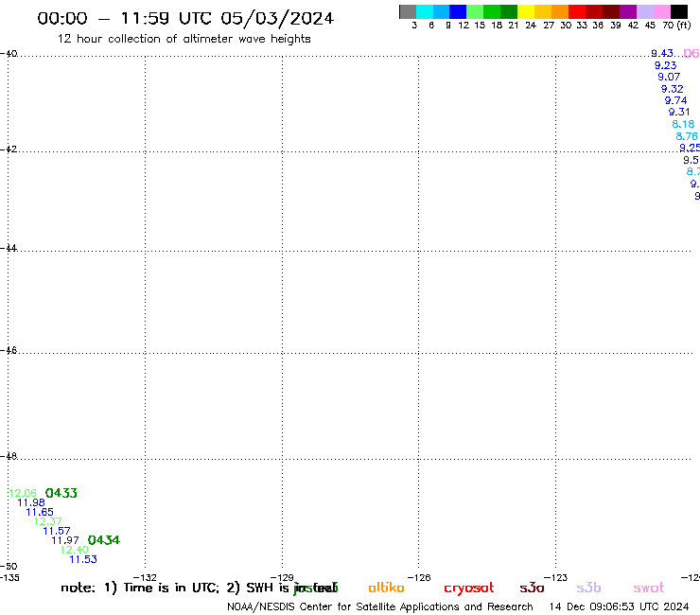This screenshot has height=615, width=700.
Task: Click wave height value 11.53
Action: pos(83,559)
